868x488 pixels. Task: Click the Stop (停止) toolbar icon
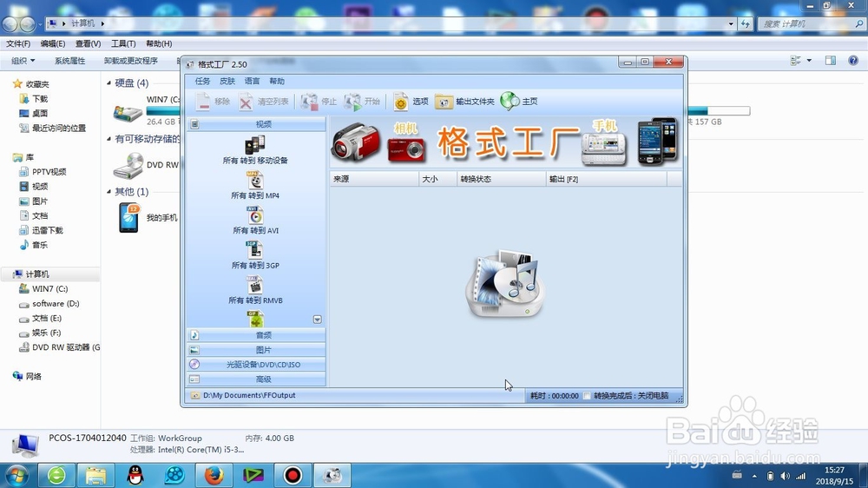(x=309, y=102)
